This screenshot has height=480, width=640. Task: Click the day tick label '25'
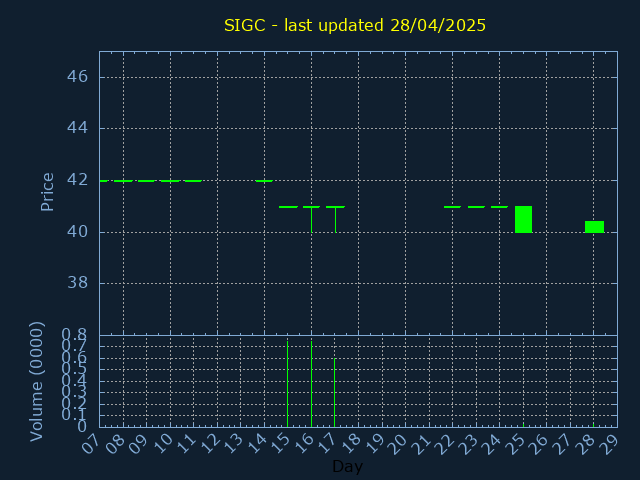[515, 444]
